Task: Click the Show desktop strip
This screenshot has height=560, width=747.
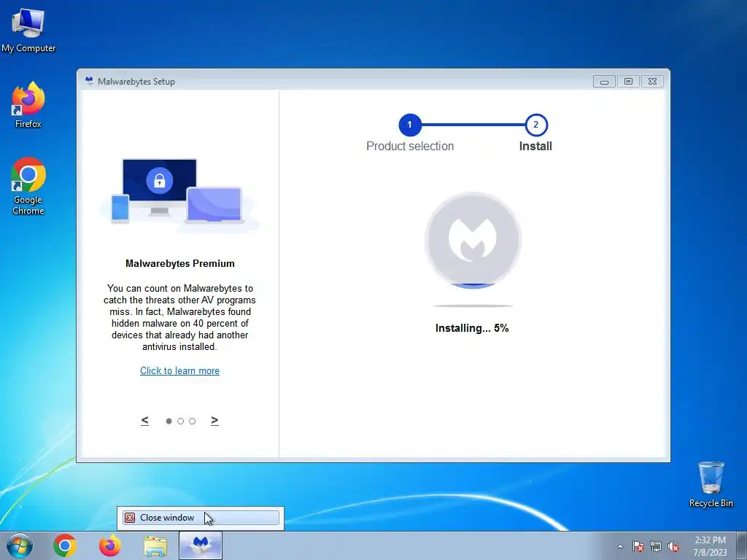Action: click(x=742, y=545)
